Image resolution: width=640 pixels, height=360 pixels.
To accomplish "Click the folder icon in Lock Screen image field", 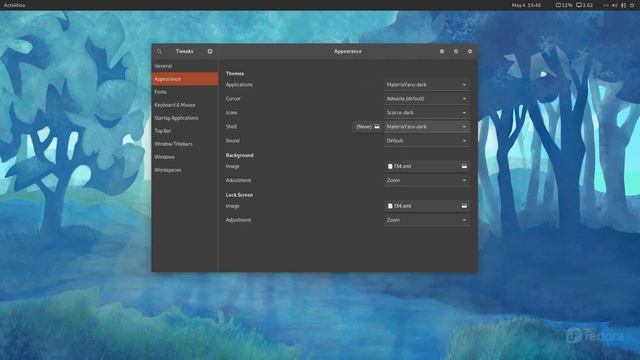I will (x=464, y=206).
